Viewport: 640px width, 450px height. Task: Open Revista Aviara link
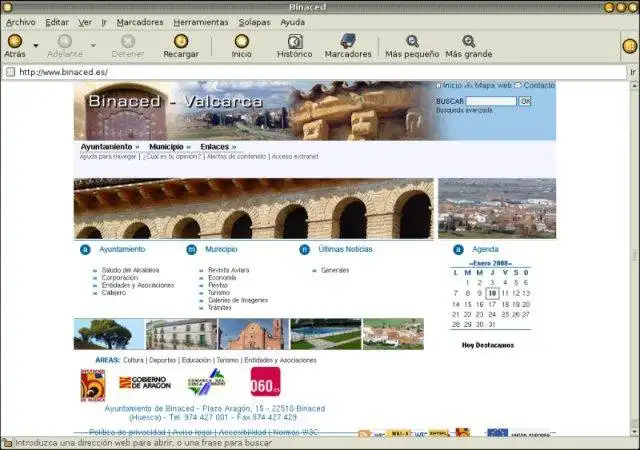click(229, 270)
